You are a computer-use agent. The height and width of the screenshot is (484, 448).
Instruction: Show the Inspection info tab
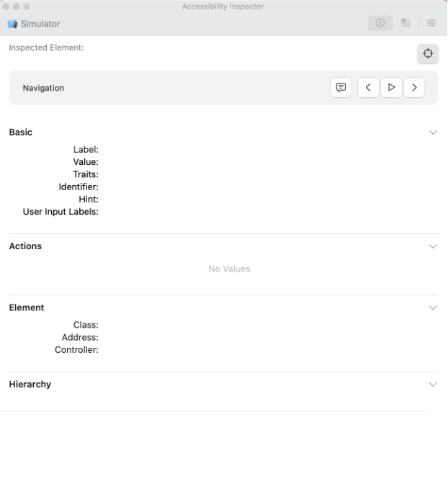(x=380, y=23)
